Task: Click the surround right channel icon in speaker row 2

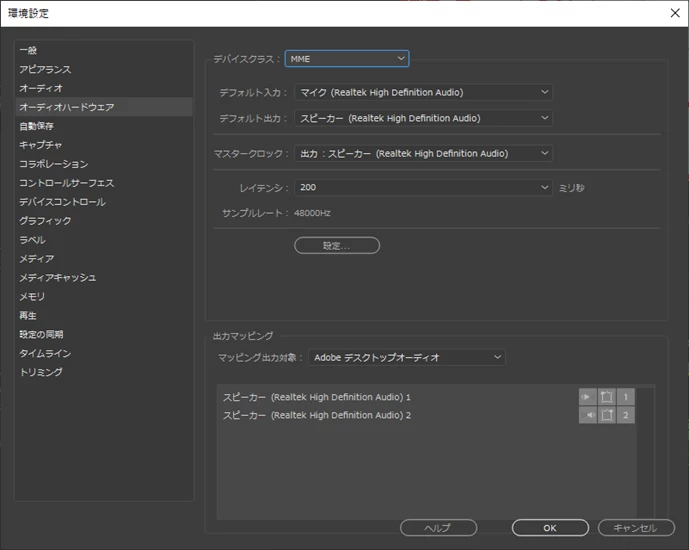Action: [606, 415]
